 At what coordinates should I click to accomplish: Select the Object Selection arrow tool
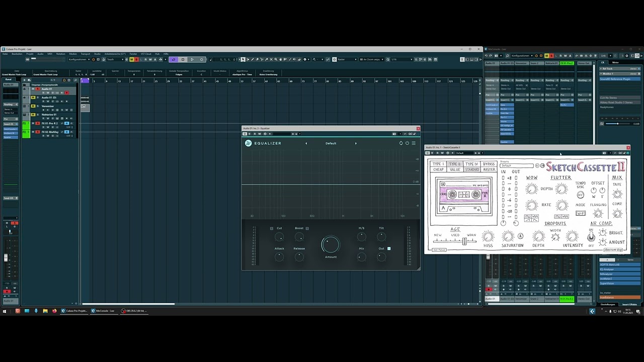pyautogui.click(x=244, y=59)
